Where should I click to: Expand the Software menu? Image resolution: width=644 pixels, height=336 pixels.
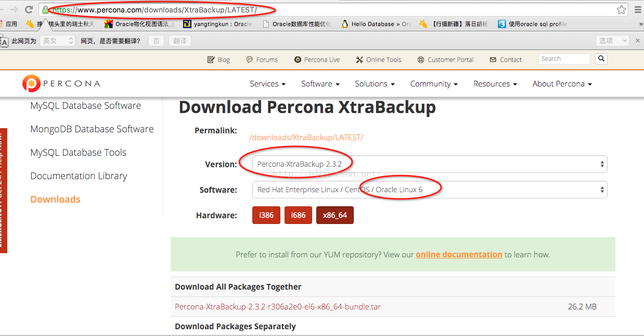320,83
